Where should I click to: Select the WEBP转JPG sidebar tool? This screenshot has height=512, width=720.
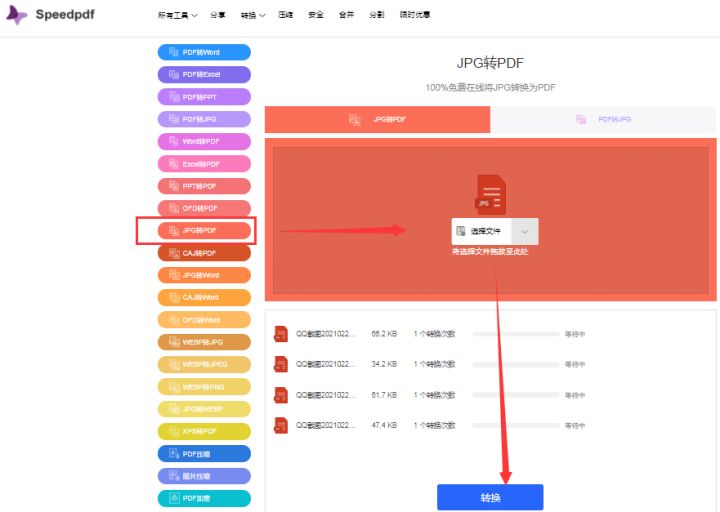tap(204, 342)
